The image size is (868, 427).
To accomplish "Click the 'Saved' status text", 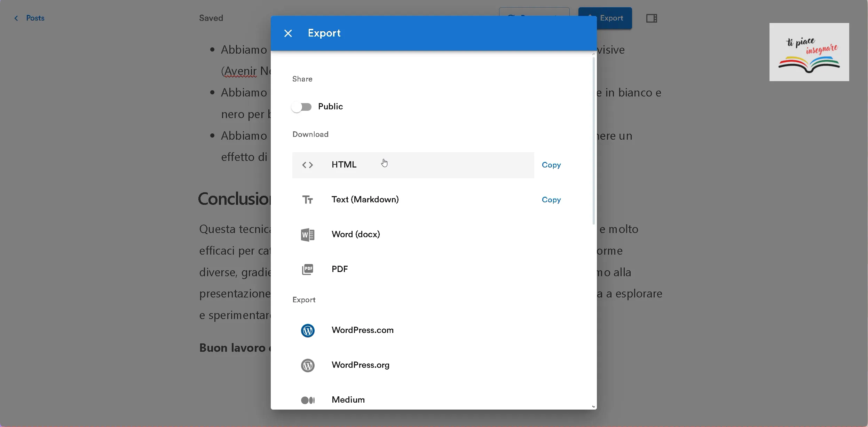I will [x=211, y=18].
